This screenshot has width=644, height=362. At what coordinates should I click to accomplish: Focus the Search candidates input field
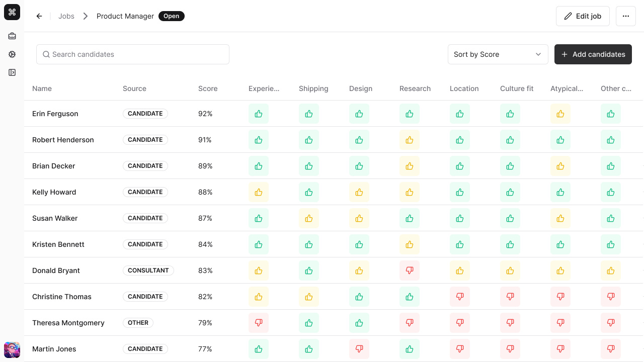click(x=133, y=54)
